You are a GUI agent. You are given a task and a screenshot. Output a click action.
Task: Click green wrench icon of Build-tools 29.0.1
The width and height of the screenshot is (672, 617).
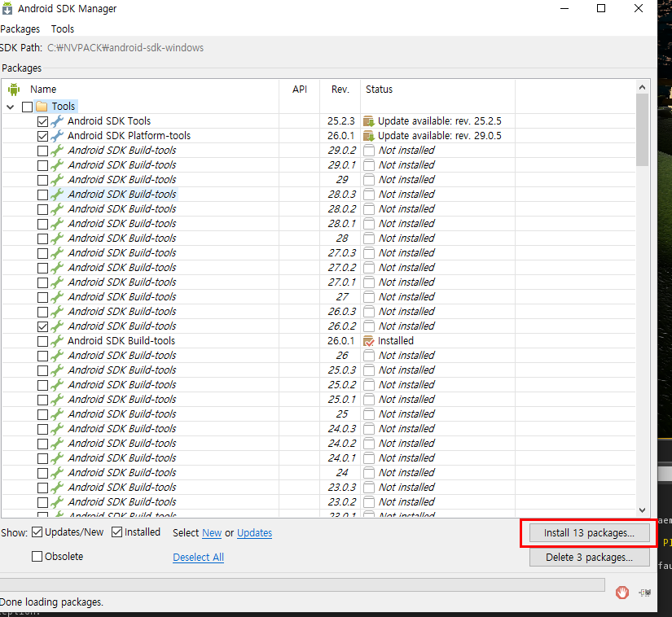pos(57,165)
